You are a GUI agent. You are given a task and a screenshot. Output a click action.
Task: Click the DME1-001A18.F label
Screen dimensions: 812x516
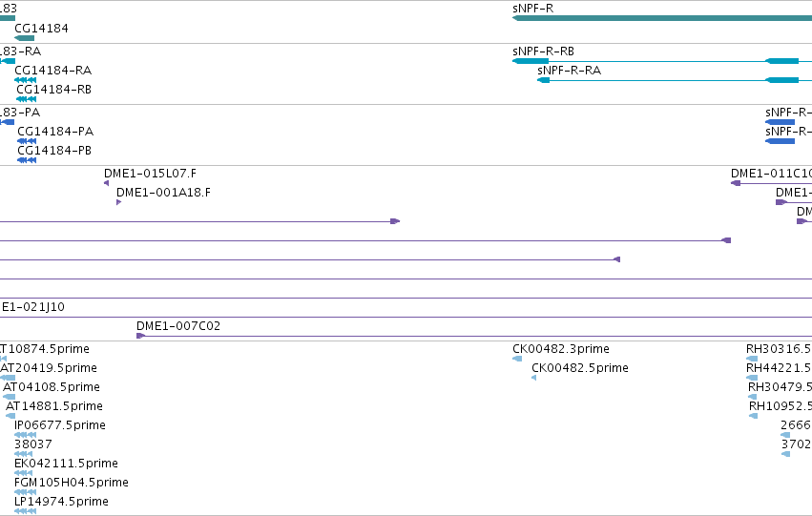(x=164, y=193)
